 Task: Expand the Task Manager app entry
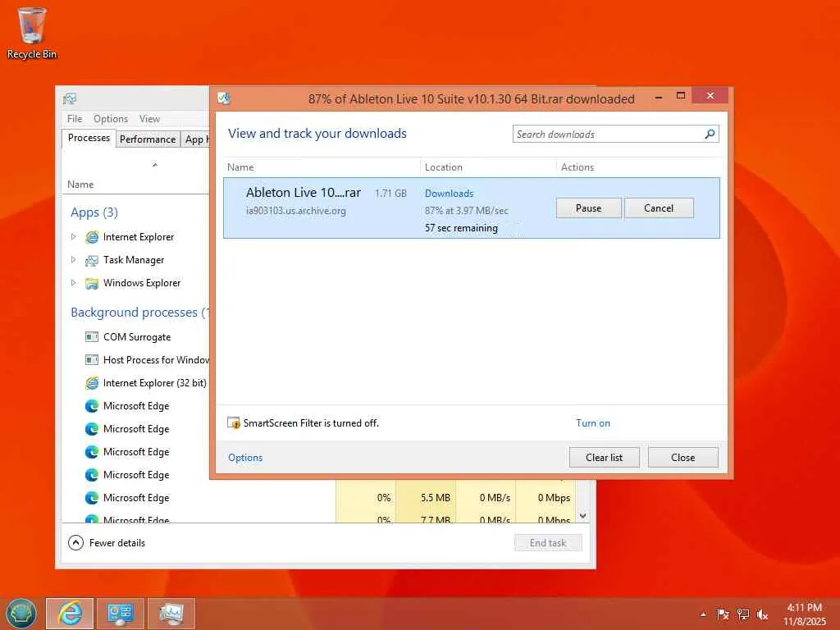[73, 260]
